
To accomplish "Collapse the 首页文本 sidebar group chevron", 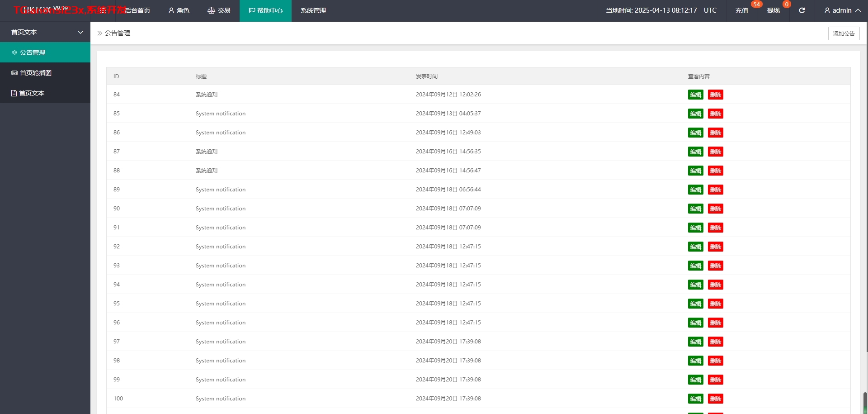I will (x=80, y=32).
